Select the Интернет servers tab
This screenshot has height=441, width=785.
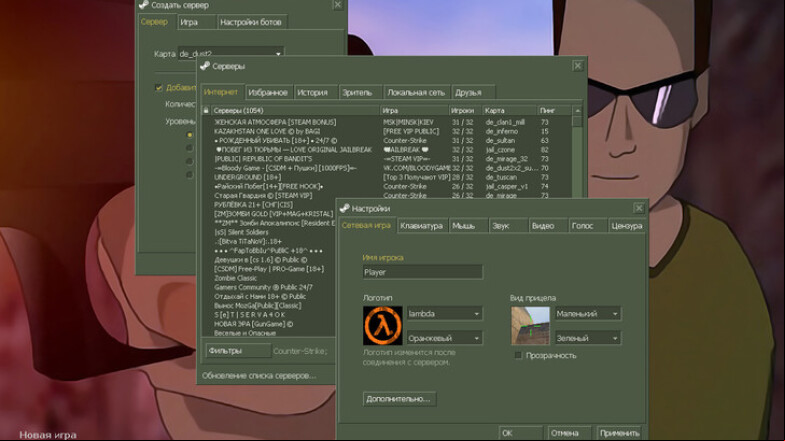tap(221, 92)
